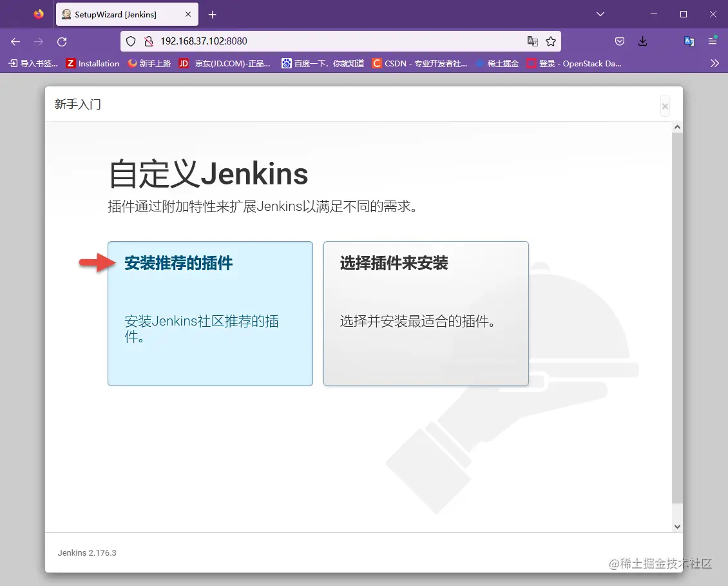Click the dialog scrollbar up arrow
Viewport: 728px width, 586px height.
tap(677, 127)
